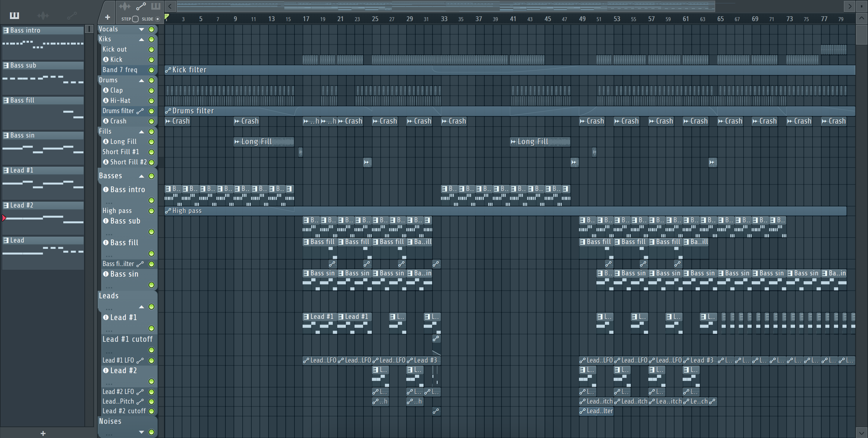This screenshot has height=438, width=868.
Task: Collapse the Basses track group
Action: click(142, 176)
